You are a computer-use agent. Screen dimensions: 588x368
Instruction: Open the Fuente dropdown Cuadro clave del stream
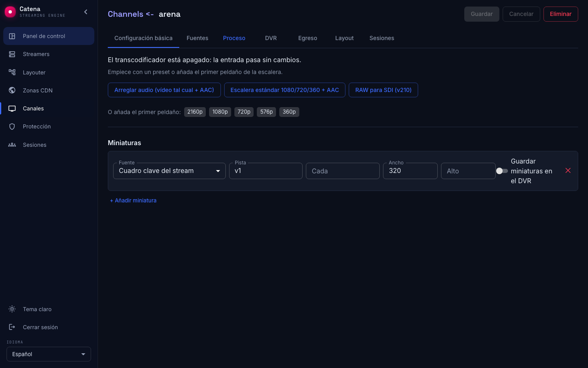coord(169,171)
